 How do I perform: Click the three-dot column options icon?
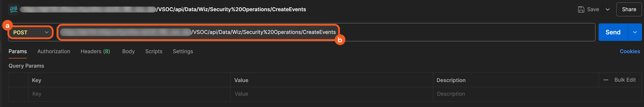606,80
